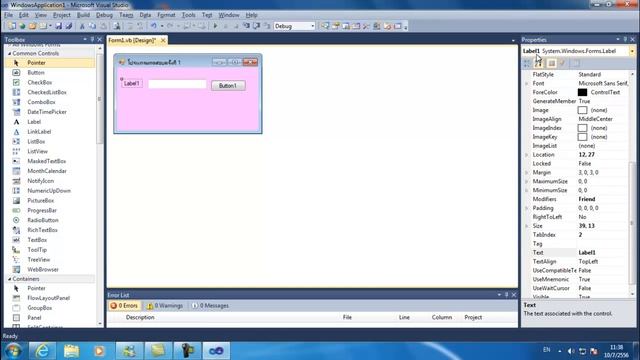This screenshot has height=360, width=640.
Task: Open the Build menu
Action: [83, 15]
